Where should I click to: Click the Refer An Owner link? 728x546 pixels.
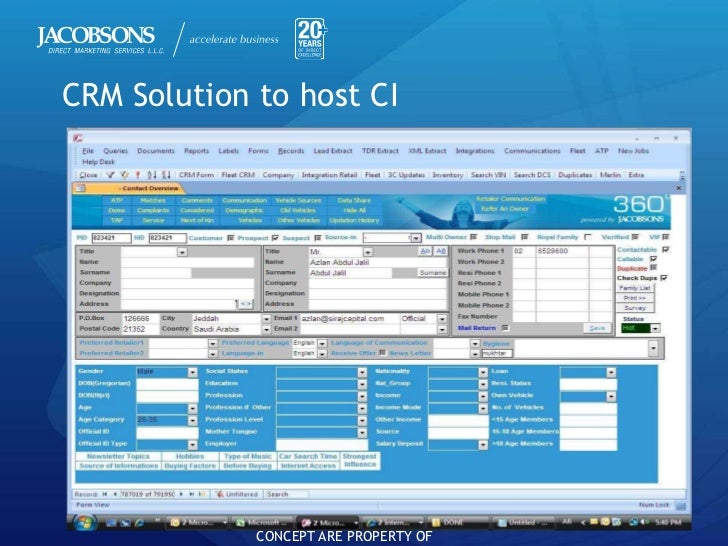tap(505, 209)
